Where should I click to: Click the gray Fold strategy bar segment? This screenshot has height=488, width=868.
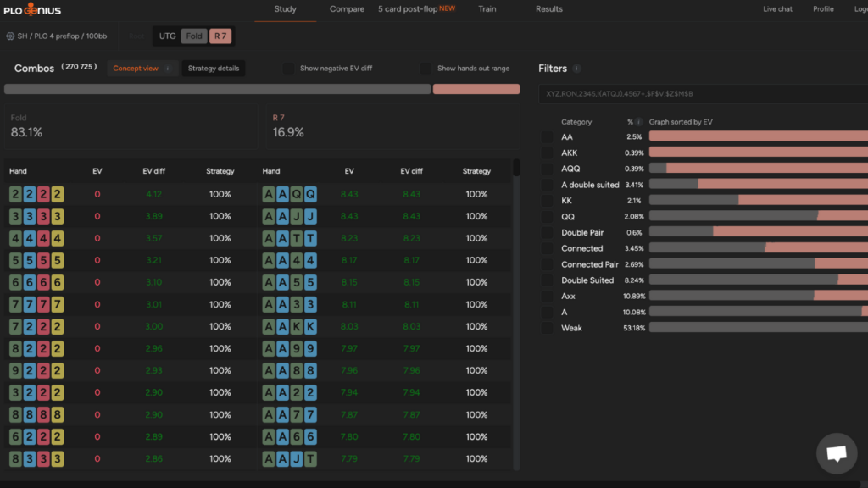(218, 89)
